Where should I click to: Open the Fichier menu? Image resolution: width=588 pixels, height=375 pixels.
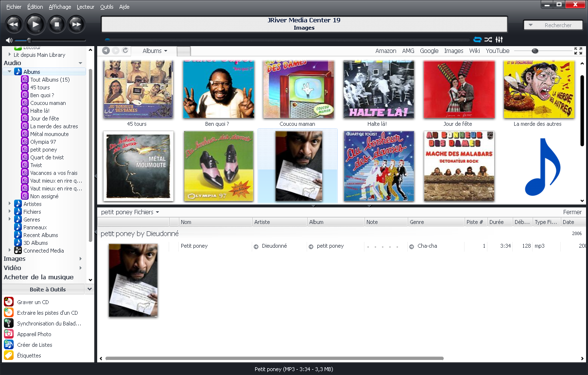tap(14, 7)
